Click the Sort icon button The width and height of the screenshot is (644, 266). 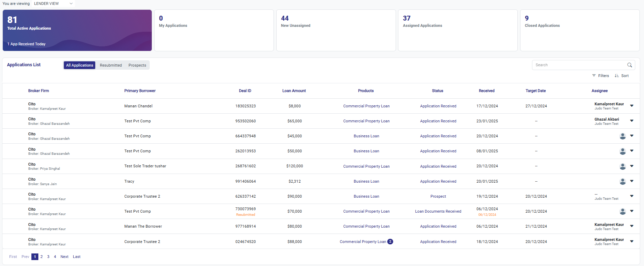[x=617, y=76]
